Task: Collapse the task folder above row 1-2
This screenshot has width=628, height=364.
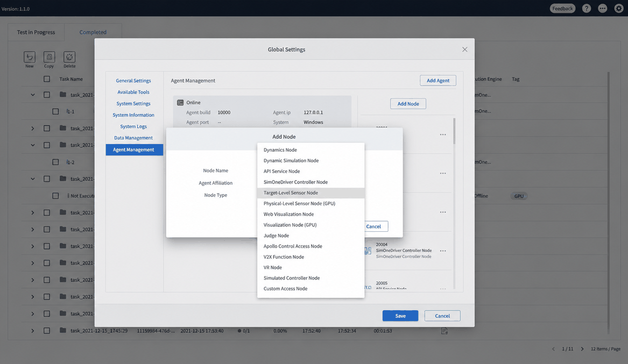Action: point(33,145)
